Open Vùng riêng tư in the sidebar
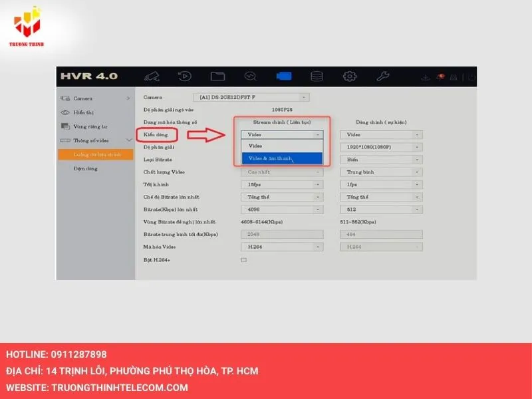This screenshot has height=399, width=532. [90, 126]
